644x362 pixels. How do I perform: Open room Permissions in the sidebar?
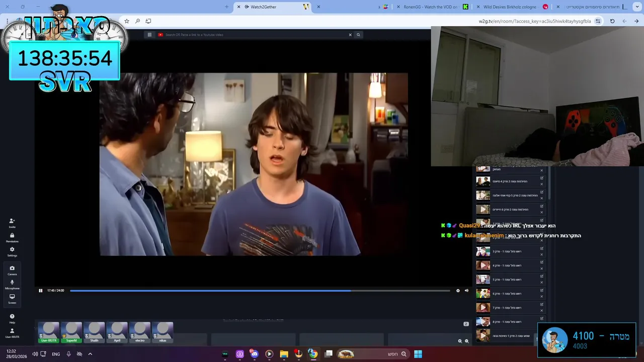coord(12,237)
